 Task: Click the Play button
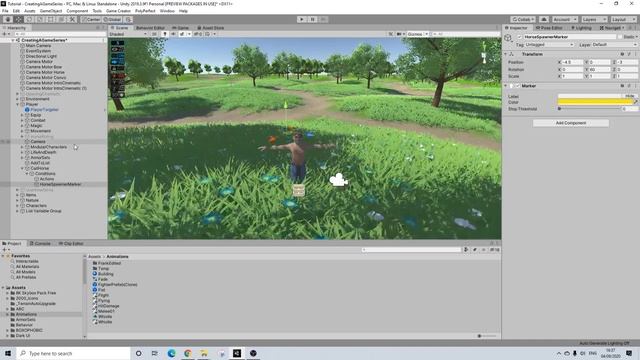coord(302,19)
